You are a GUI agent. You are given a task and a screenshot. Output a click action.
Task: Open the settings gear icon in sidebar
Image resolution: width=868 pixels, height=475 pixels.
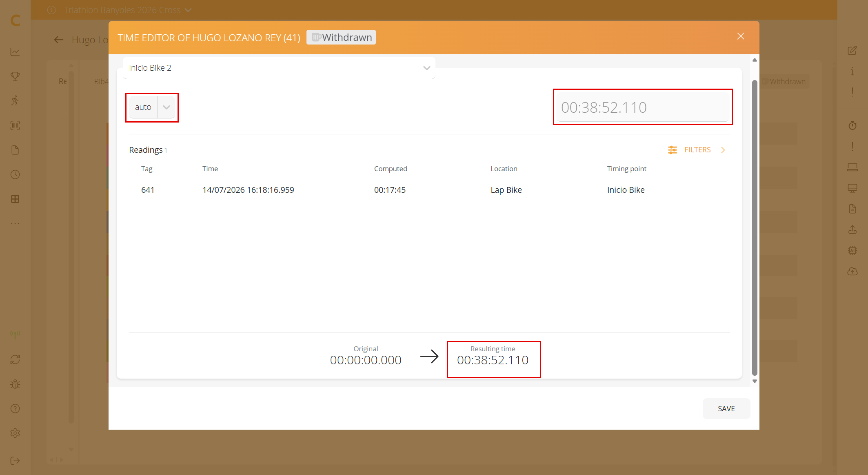point(15,433)
